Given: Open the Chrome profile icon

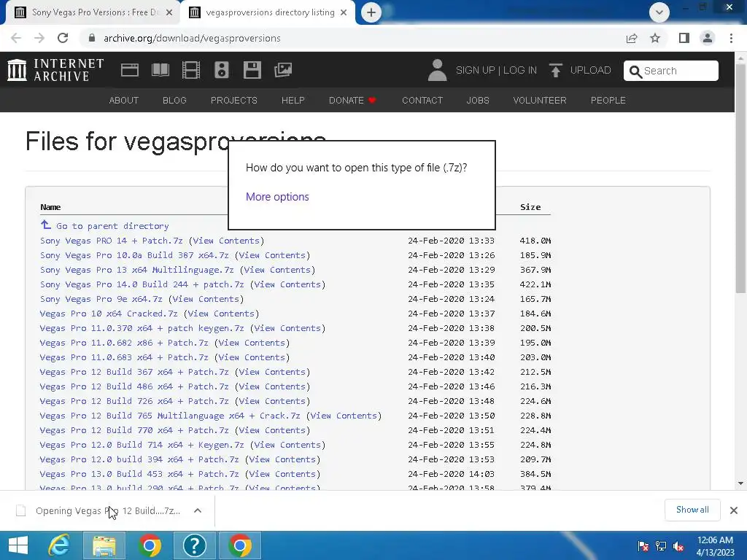Looking at the screenshot, I should click(x=708, y=38).
